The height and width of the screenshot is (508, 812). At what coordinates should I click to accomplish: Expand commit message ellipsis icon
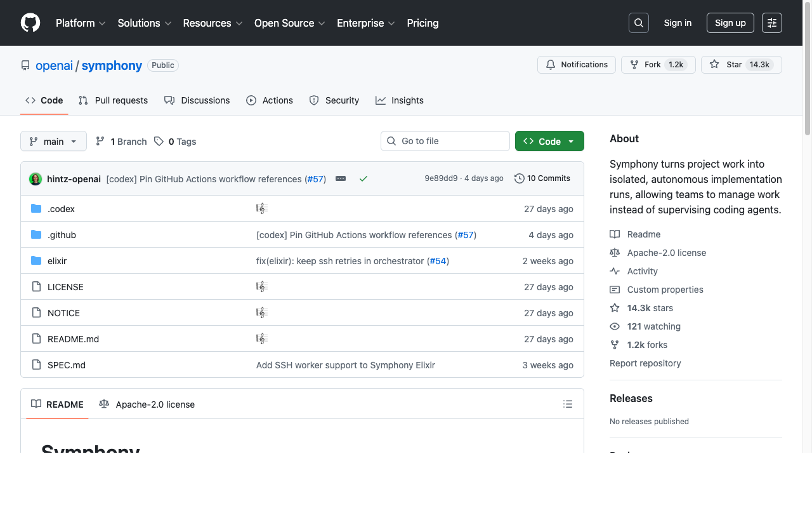(x=341, y=179)
